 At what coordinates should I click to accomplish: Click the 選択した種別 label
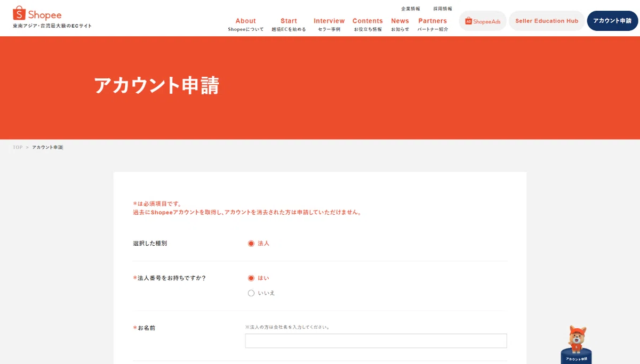(150, 244)
